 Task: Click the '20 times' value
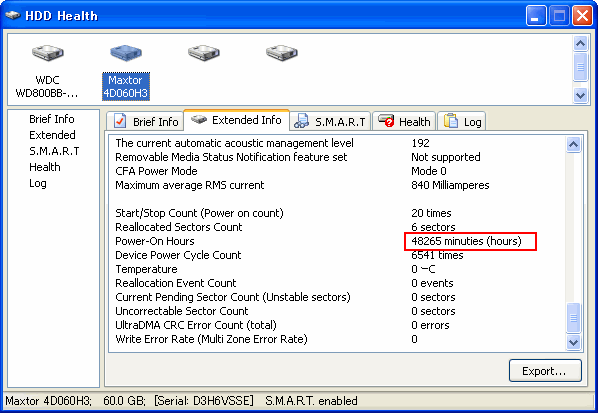(x=431, y=213)
